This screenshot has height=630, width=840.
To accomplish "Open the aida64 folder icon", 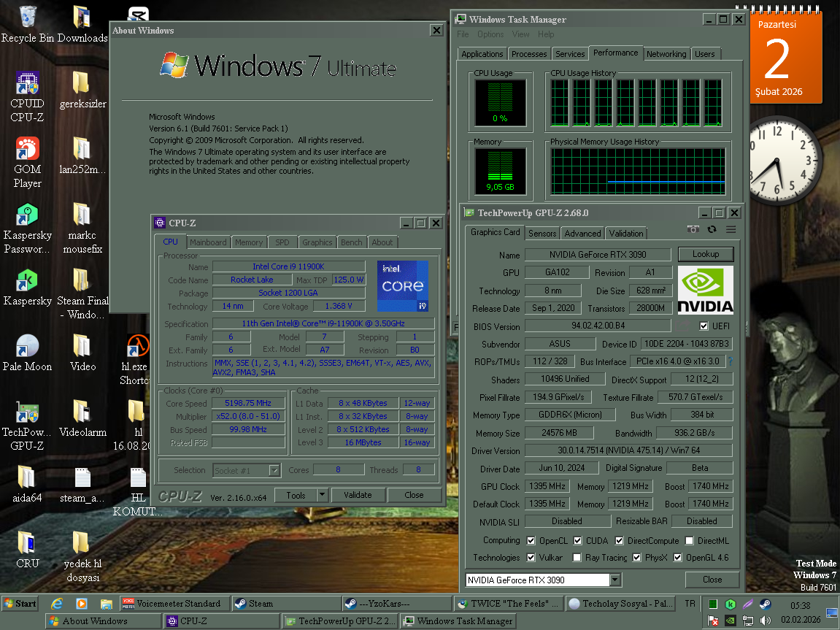I will tap(27, 484).
